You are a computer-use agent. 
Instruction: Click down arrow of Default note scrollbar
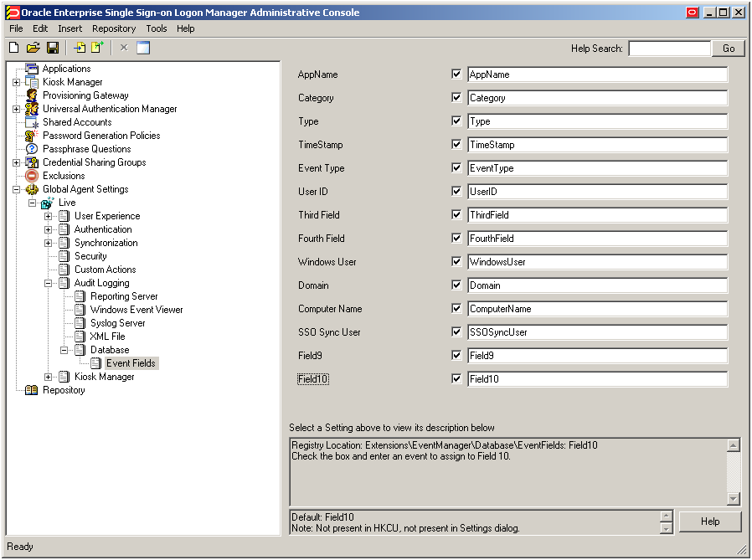666,528
